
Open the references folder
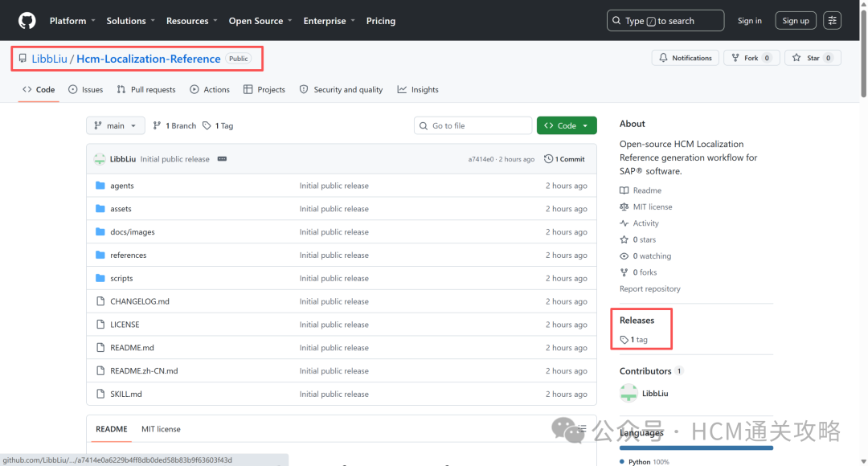coord(129,255)
